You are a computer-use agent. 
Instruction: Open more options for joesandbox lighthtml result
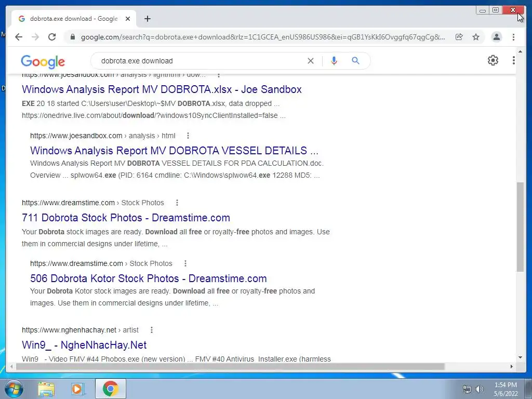click(x=219, y=75)
